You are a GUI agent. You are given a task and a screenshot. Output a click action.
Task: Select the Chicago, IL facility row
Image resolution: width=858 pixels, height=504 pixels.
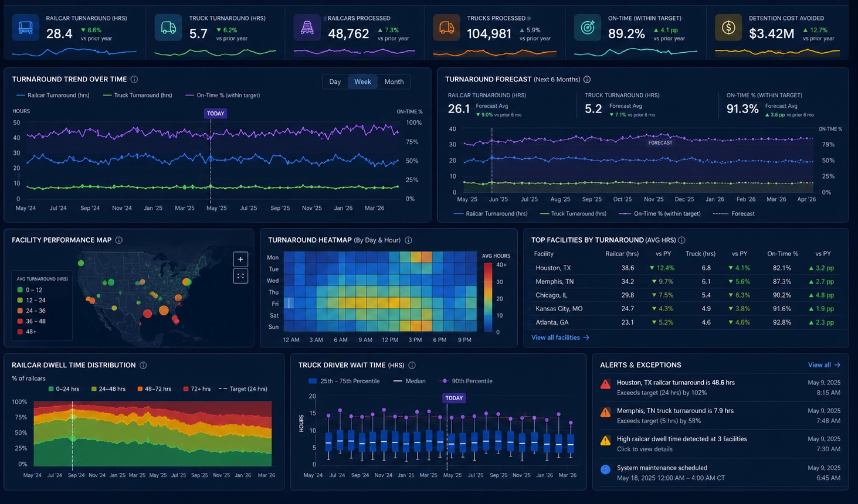coord(685,295)
